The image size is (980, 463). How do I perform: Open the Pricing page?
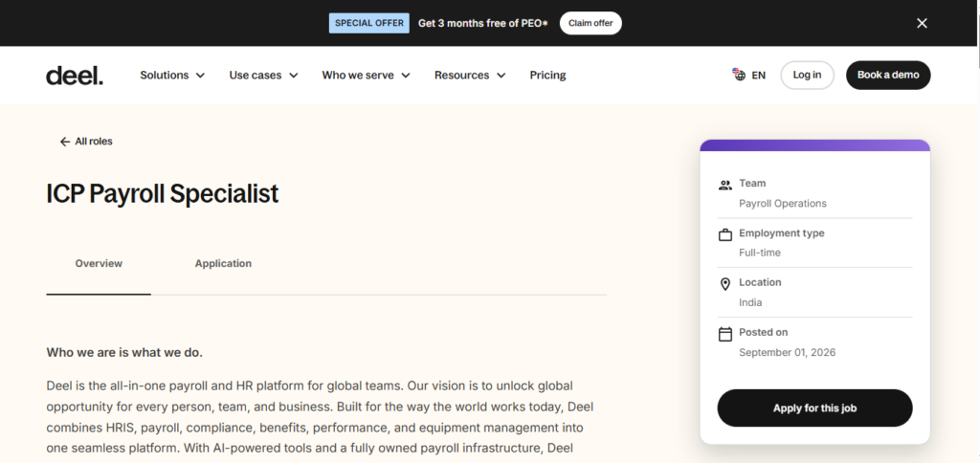[x=547, y=75]
